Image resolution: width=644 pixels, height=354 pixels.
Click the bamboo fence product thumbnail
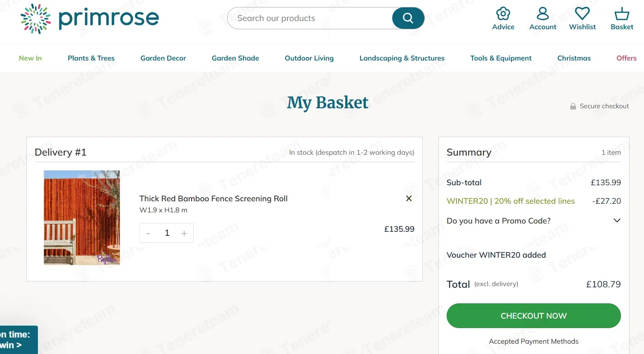[x=82, y=218]
